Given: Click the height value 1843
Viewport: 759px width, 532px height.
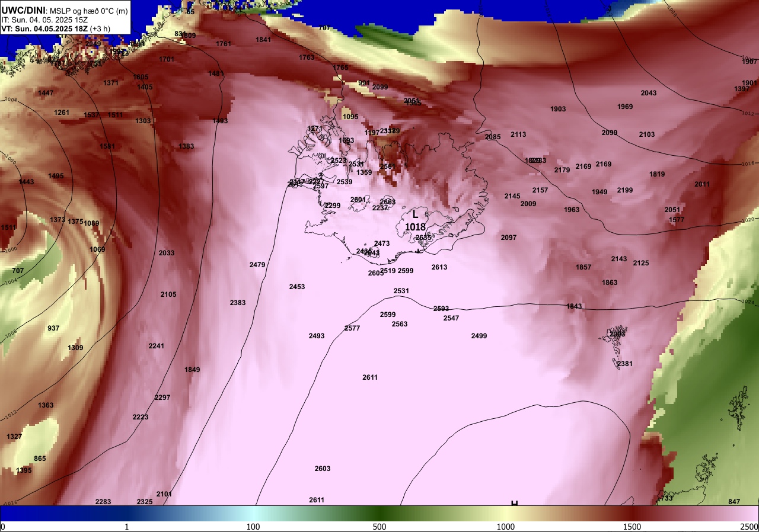Looking at the screenshot, I should tap(574, 306).
